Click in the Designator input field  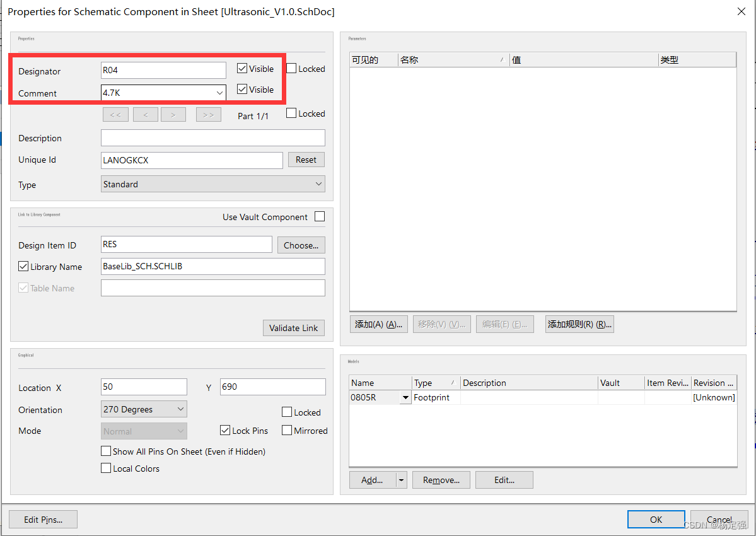point(163,70)
